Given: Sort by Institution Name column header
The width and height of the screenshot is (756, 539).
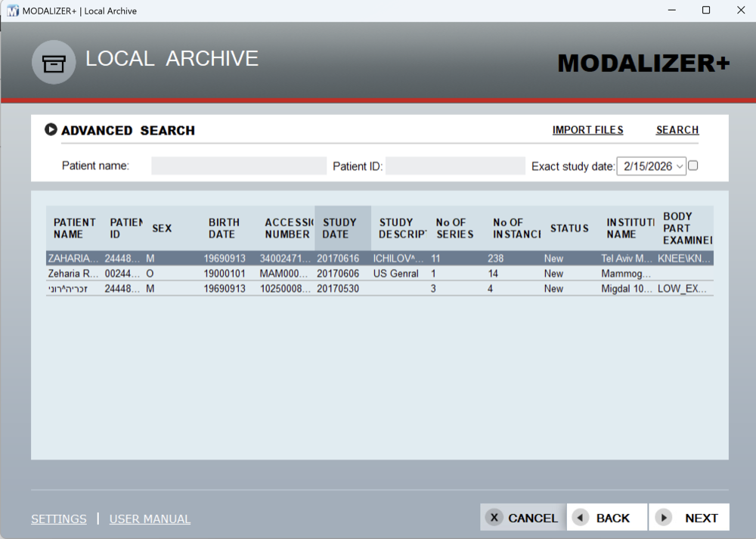Looking at the screenshot, I should click(629, 228).
